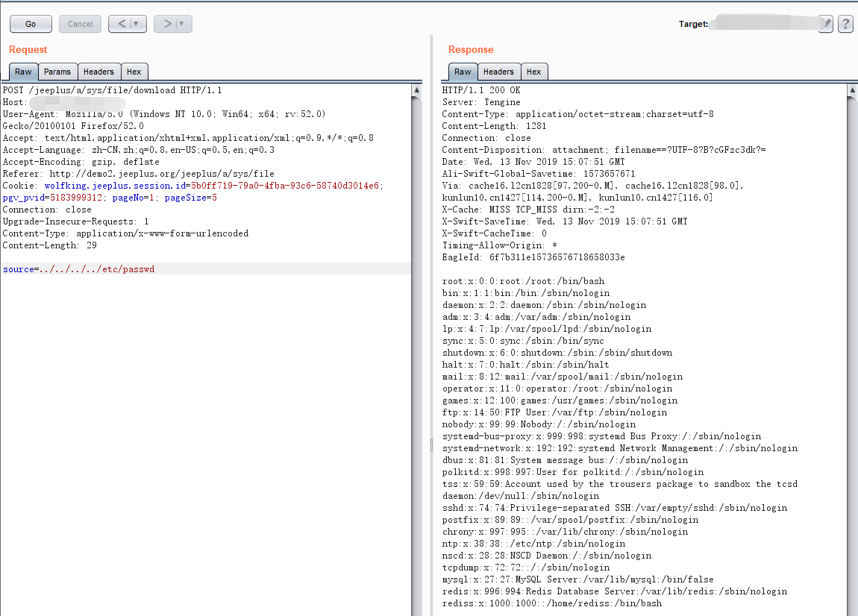Click the Accept-Encoding: gzip, deflate header
This screenshot has width=858, height=616.
(81, 162)
